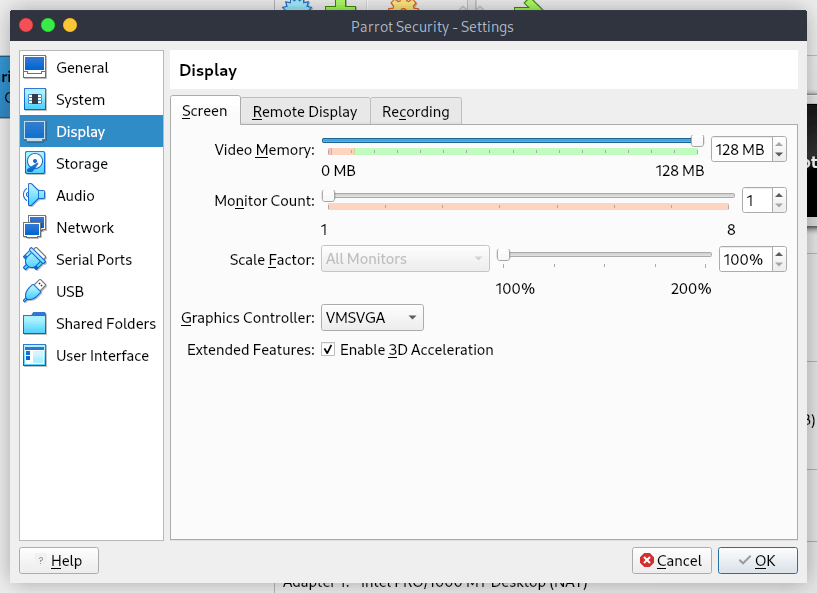The image size is (817, 593).
Task: Open the Network settings icon
Action: pyautogui.click(x=35, y=228)
